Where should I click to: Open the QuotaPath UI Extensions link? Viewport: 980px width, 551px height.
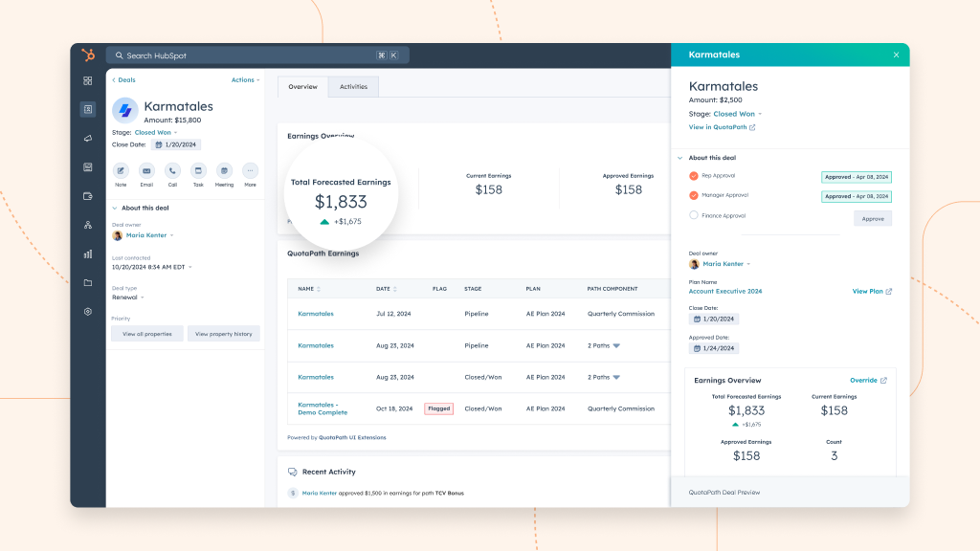pyautogui.click(x=352, y=437)
